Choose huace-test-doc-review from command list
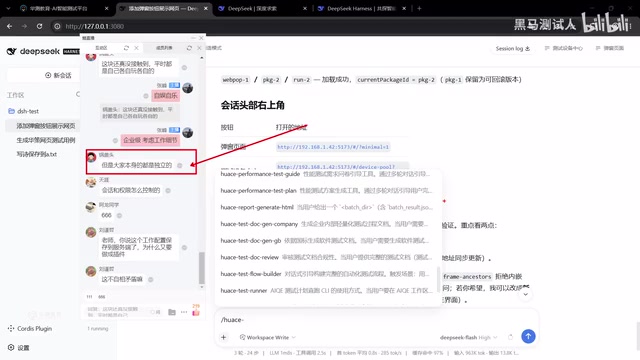Viewport: 640px width, 360px height. point(326,257)
